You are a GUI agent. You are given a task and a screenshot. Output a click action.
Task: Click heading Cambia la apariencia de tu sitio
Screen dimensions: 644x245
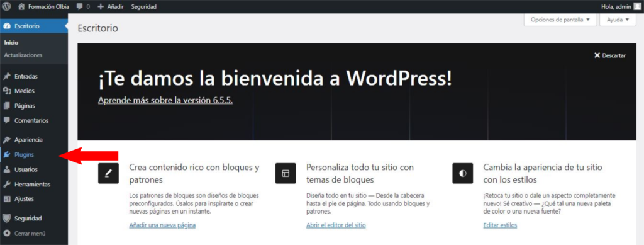pos(543,173)
